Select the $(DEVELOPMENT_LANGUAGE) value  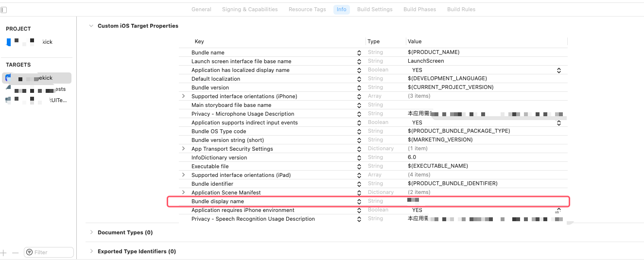pyautogui.click(x=447, y=79)
